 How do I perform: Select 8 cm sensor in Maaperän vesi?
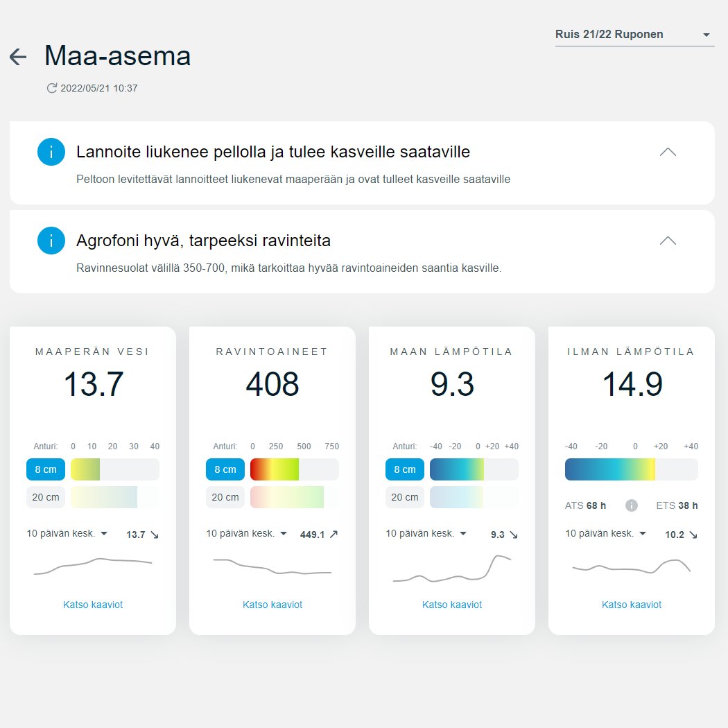pyautogui.click(x=46, y=469)
